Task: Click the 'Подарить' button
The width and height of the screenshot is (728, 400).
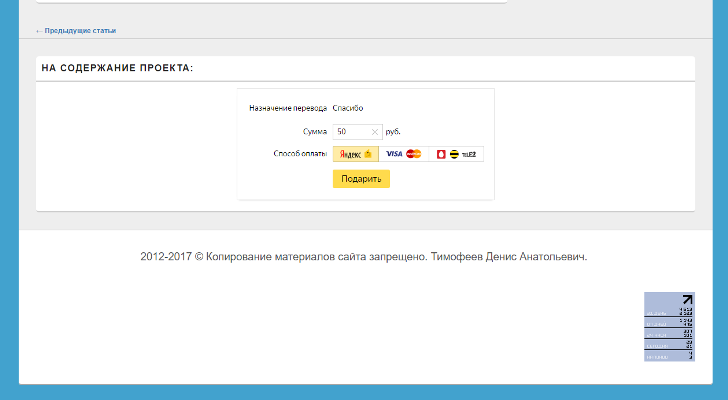Action: pyautogui.click(x=361, y=179)
